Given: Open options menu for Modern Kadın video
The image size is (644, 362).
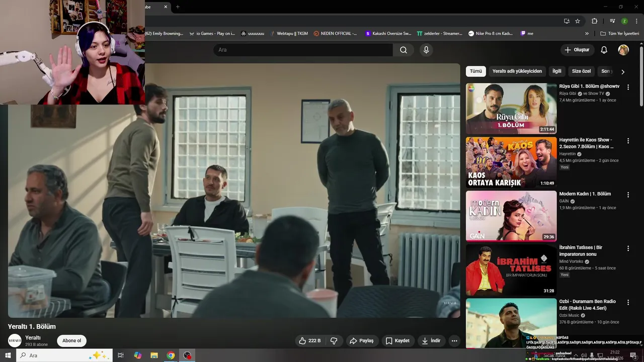Looking at the screenshot, I should 628,195.
